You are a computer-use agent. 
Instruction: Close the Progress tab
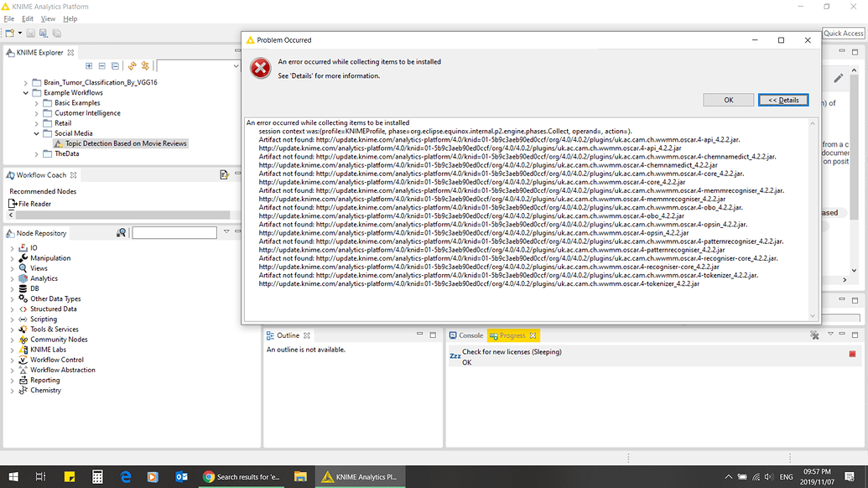click(532, 335)
